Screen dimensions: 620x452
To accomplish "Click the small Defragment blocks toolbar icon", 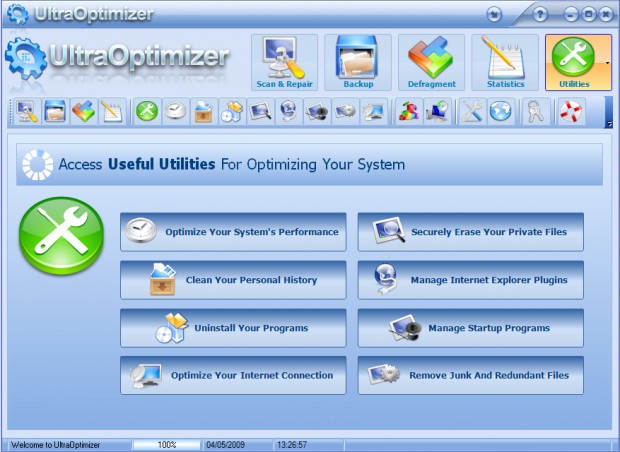I will tap(83, 111).
